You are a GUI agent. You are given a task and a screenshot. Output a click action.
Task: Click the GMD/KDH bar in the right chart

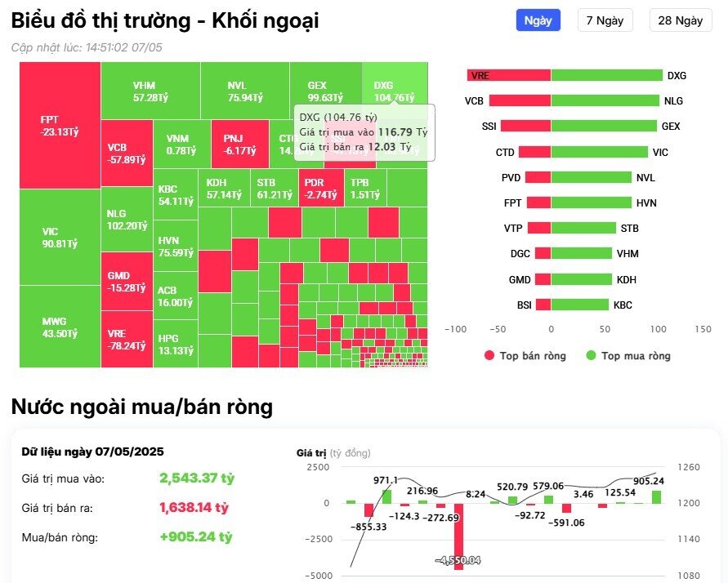click(x=572, y=279)
